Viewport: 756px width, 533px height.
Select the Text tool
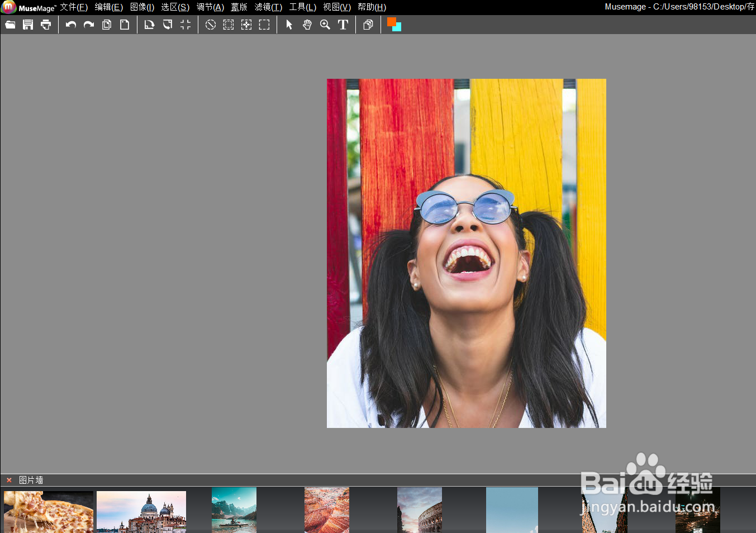coord(343,25)
